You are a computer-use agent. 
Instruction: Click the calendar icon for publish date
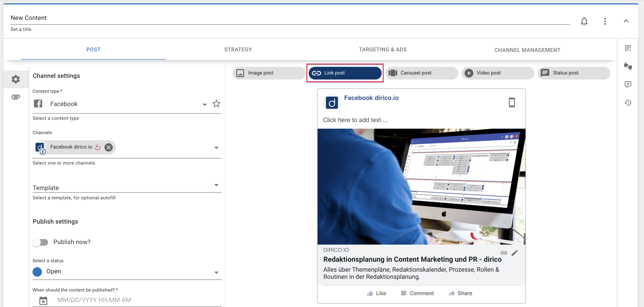point(43,300)
